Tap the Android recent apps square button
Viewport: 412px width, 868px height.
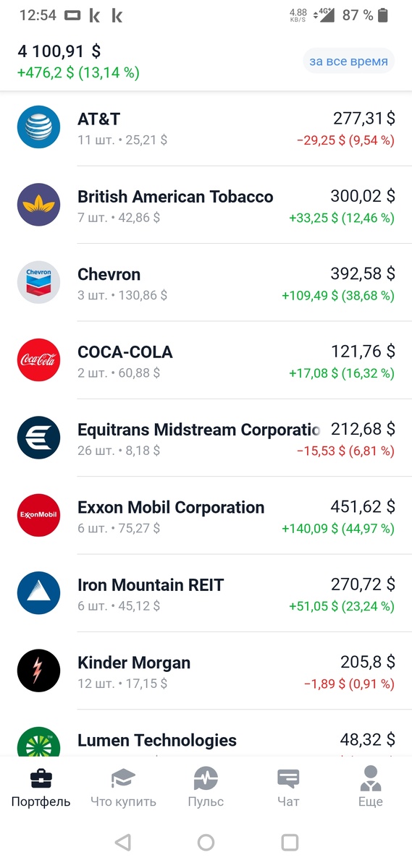click(290, 842)
